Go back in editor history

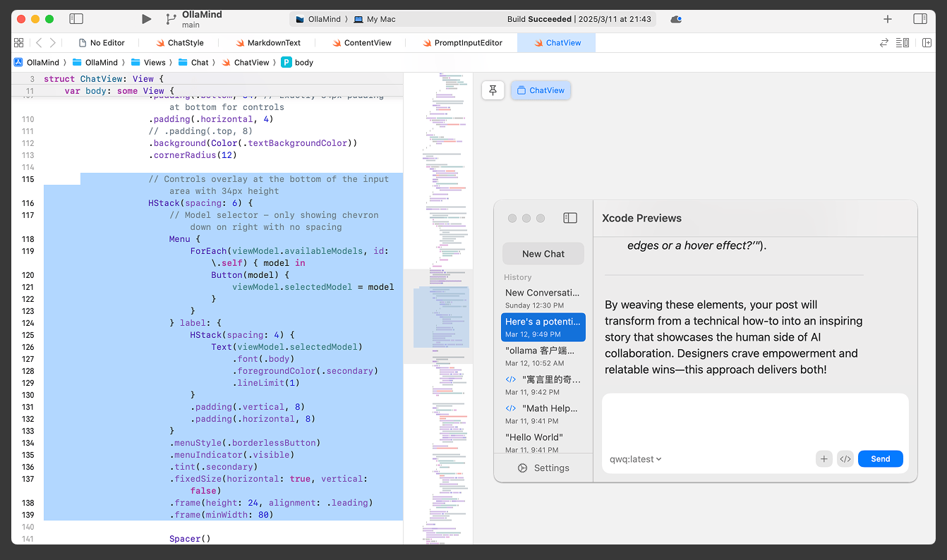point(39,42)
